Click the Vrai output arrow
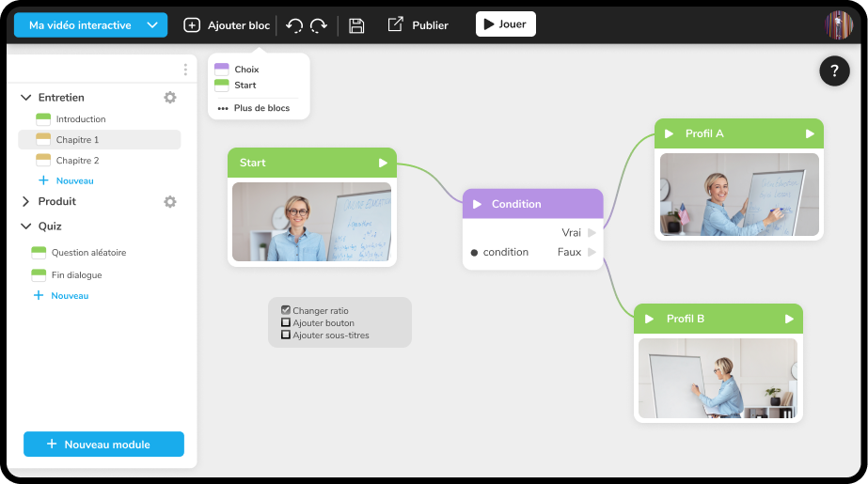The height and width of the screenshot is (484, 868). pos(592,233)
